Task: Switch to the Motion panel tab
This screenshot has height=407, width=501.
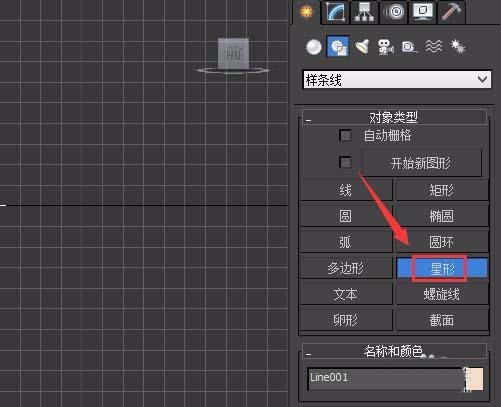Action: 394,12
